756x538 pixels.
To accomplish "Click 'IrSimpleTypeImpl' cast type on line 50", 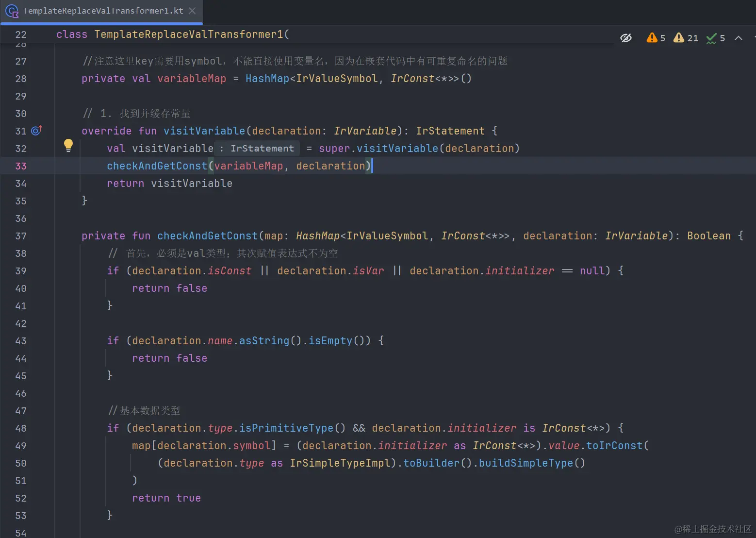I will 340,463.
